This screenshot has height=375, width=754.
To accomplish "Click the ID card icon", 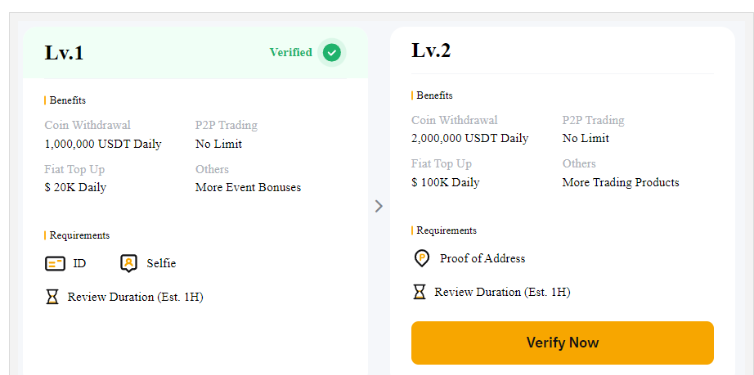I will point(55,263).
